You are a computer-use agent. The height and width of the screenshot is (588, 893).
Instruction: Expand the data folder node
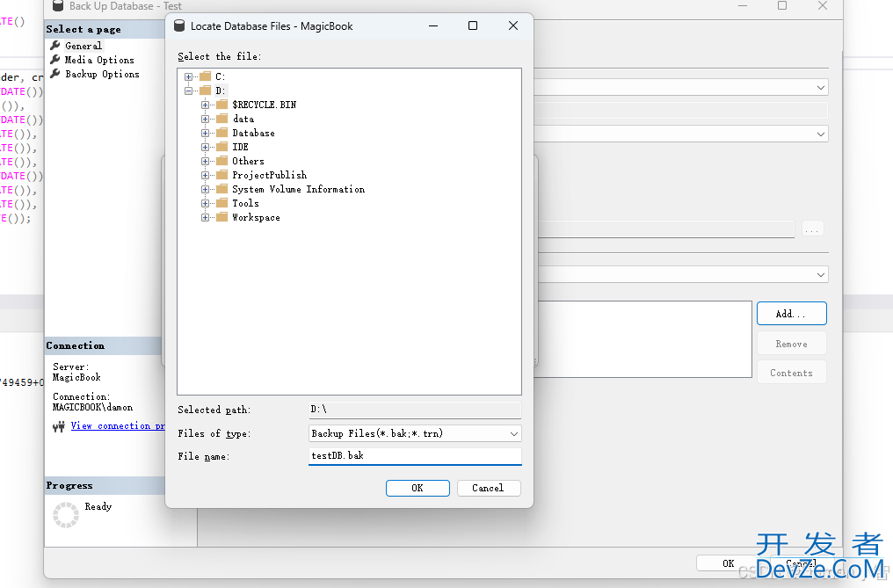205,119
